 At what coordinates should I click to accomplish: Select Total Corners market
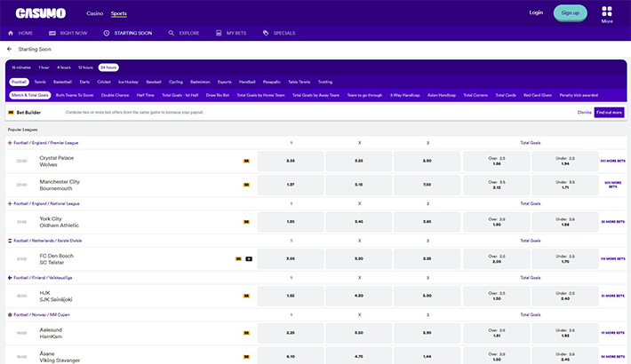475,95
